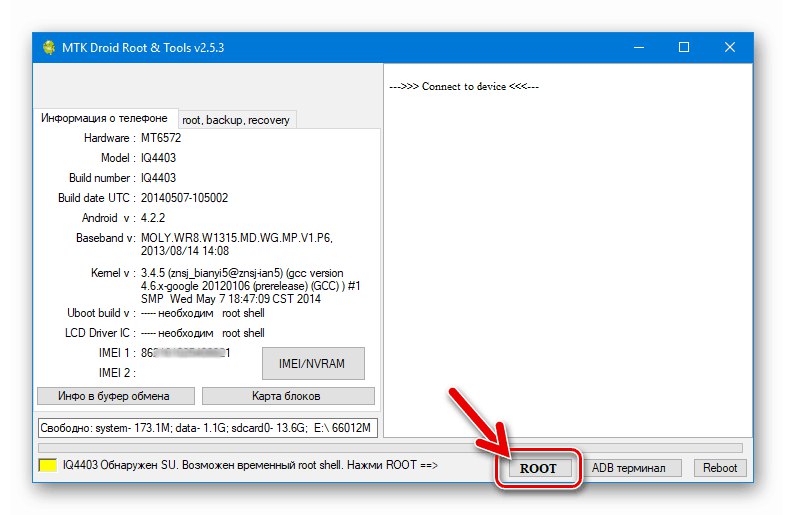Click the LCD Driver IC value text
Screen dimensions: 786x515
203,333
